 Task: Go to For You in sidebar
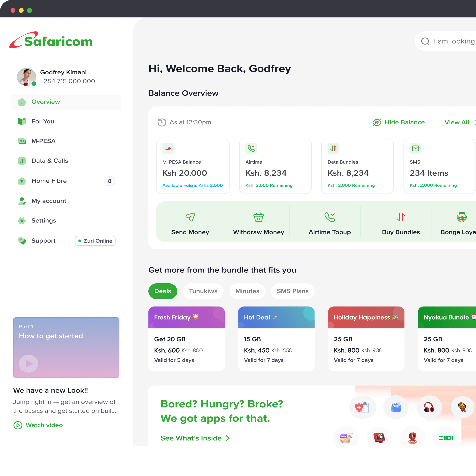[x=66, y=121]
